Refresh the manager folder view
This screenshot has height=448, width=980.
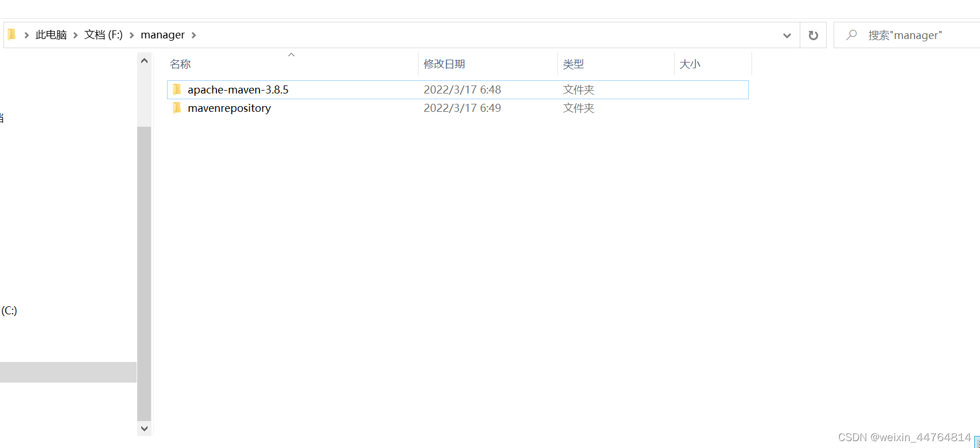[813, 35]
